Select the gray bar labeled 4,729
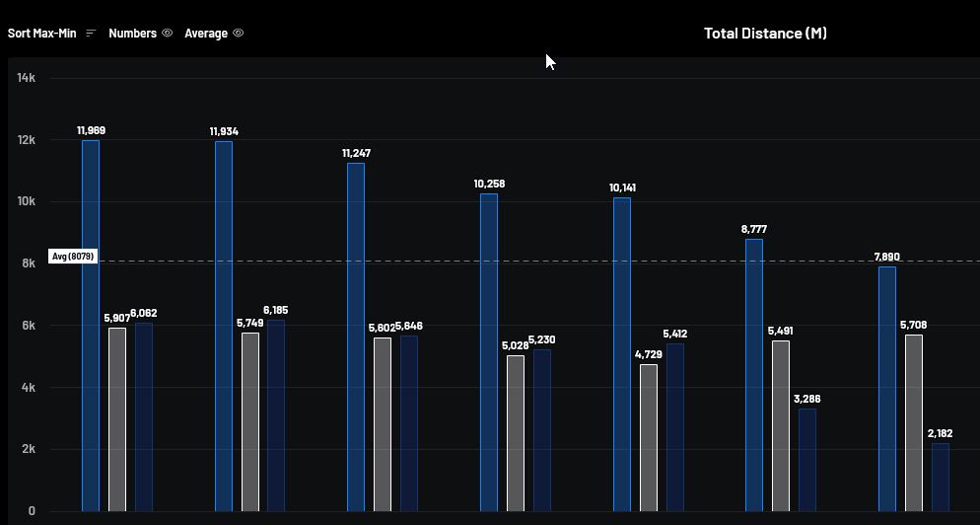The height and width of the screenshot is (525, 980). pyautogui.click(x=648, y=437)
